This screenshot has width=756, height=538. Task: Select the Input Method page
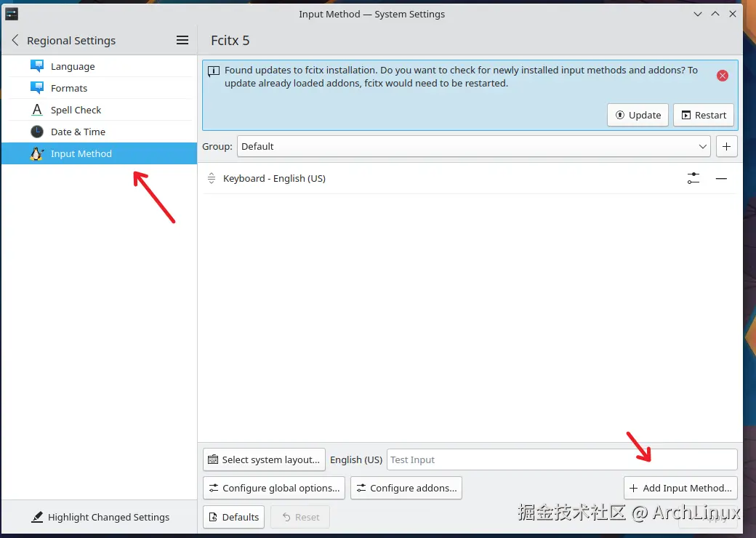[100, 153]
